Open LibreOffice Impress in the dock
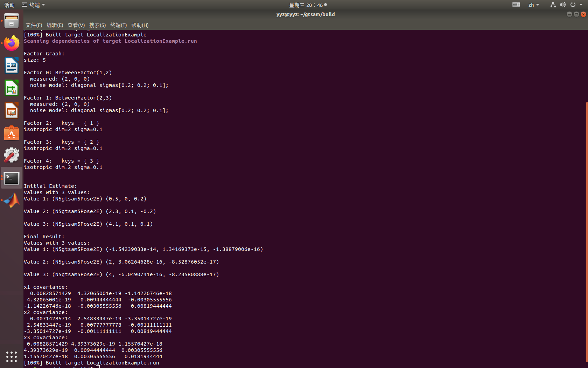The image size is (588, 368). coord(12,110)
